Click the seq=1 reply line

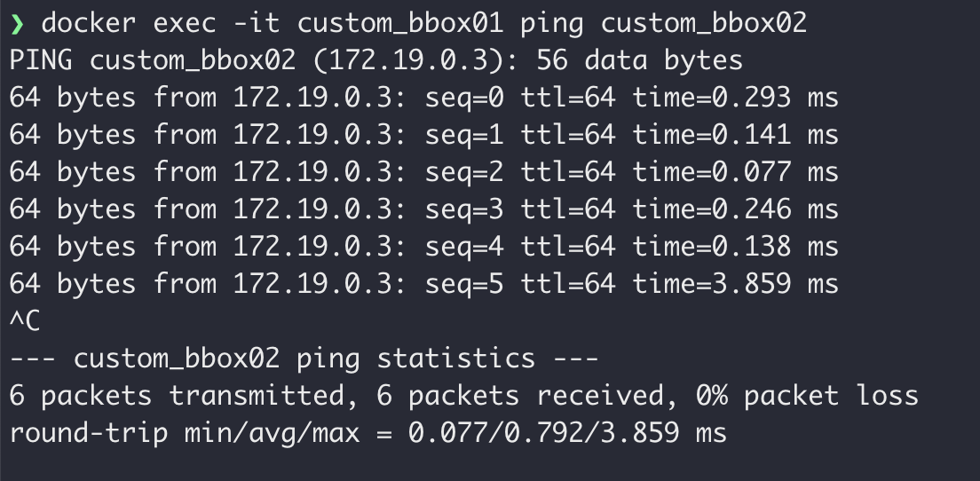(423, 135)
